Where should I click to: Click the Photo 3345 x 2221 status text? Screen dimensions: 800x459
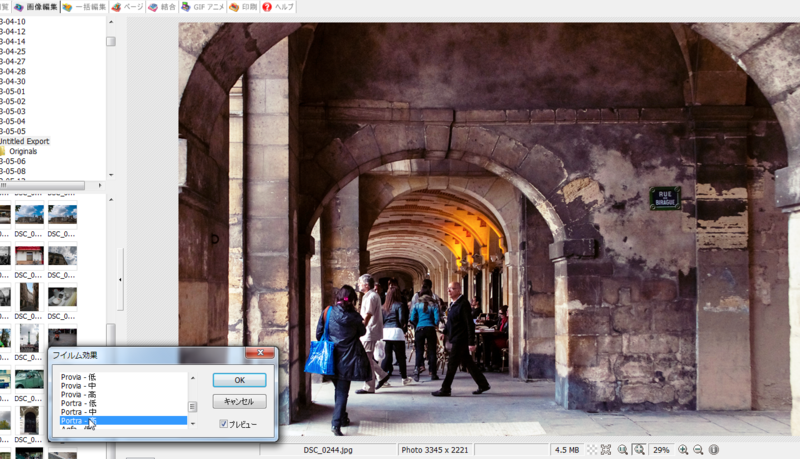pyautogui.click(x=434, y=450)
